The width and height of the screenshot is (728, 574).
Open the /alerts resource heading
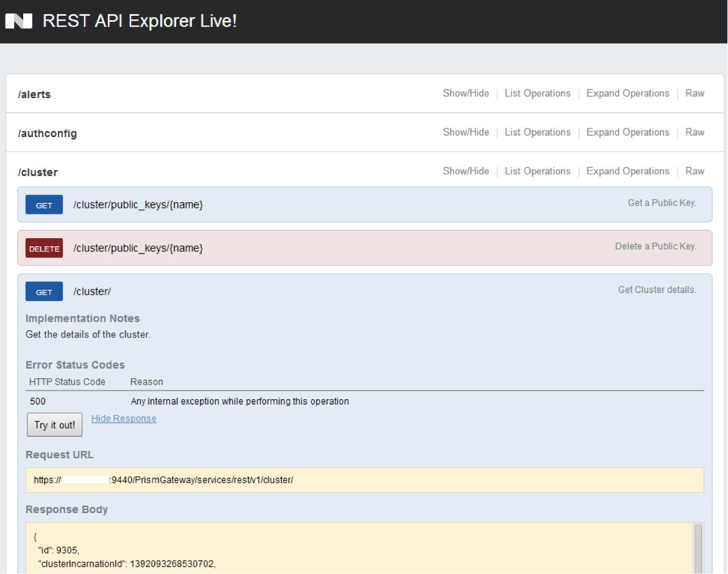34,94
